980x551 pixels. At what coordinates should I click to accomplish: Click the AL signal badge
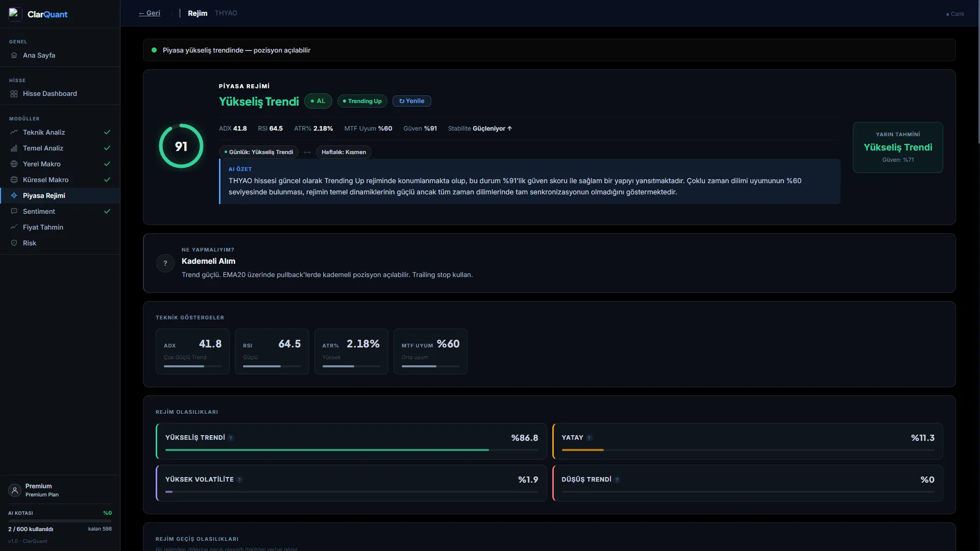(x=318, y=101)
